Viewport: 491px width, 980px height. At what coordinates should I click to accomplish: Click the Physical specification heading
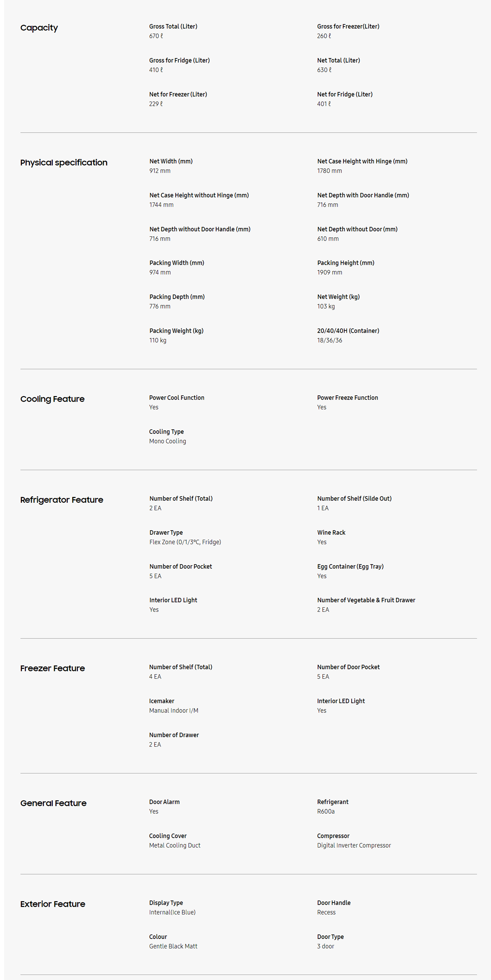pyautogui.click(x=64, y=163)
